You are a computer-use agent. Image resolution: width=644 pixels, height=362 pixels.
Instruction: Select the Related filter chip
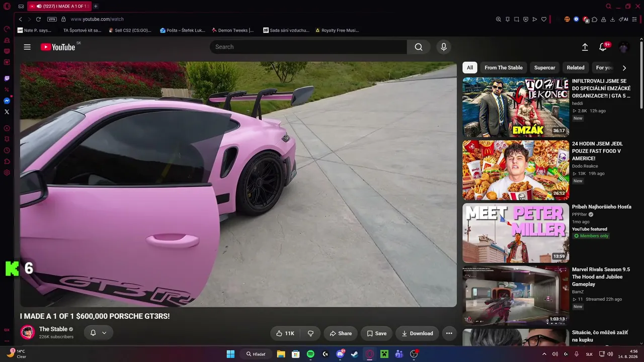(x=576, y=68)
